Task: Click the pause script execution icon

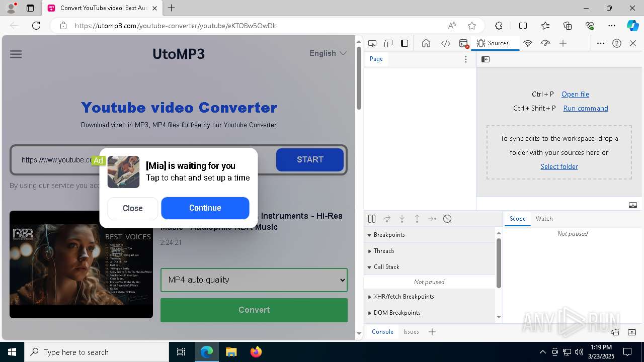Action: [x=372, y=219]
